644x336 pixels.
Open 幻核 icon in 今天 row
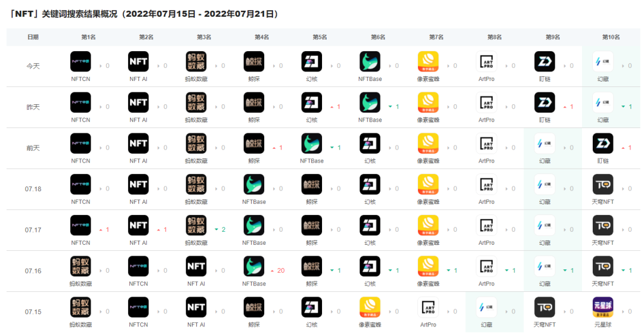312,61
